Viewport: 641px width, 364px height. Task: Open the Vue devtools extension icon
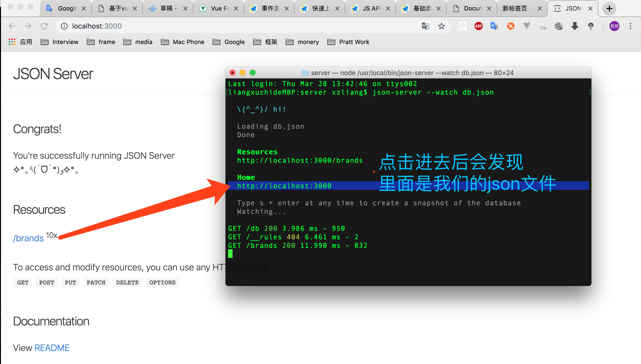[x=526, y=26]
